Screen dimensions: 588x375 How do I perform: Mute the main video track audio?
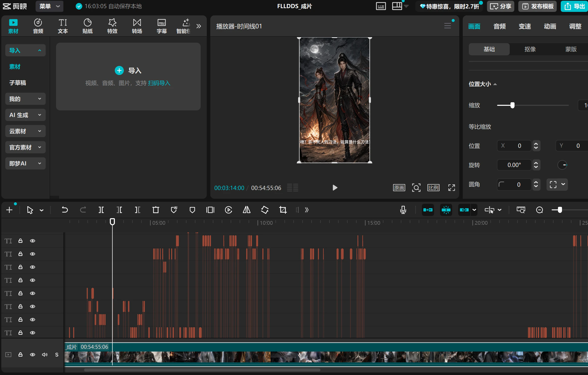(x=45, y=355)
